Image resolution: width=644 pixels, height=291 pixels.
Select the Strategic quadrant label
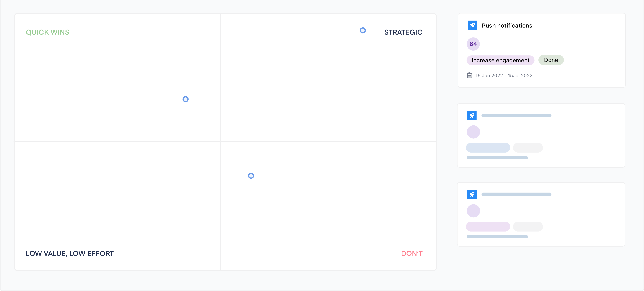click(x=403, y=32)
